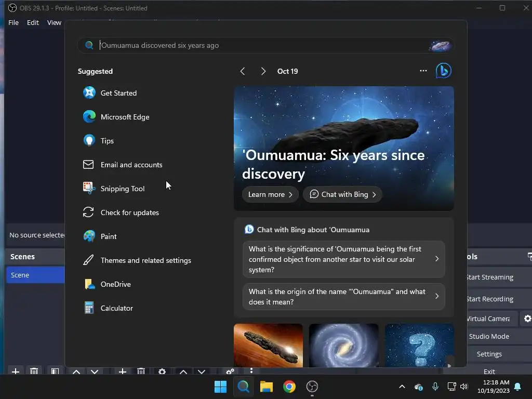Open question about origin of Oumuamua name
532x399 pixels.
tap(344, 297)
